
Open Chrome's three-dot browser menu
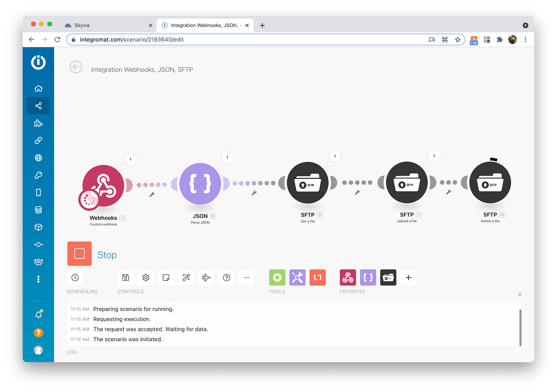click(x=526, y=39)
